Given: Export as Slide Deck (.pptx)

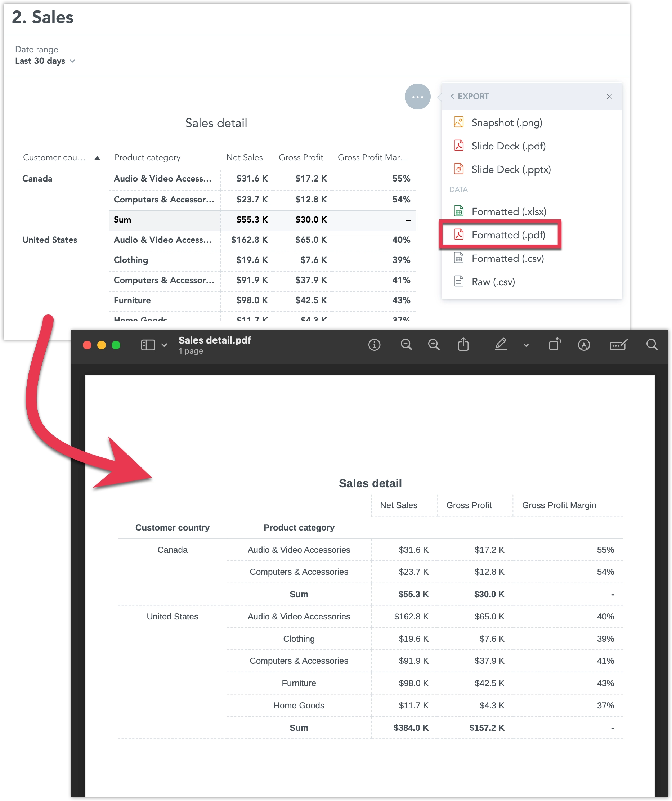Looking at the screenshot, I should pos(511,169).
